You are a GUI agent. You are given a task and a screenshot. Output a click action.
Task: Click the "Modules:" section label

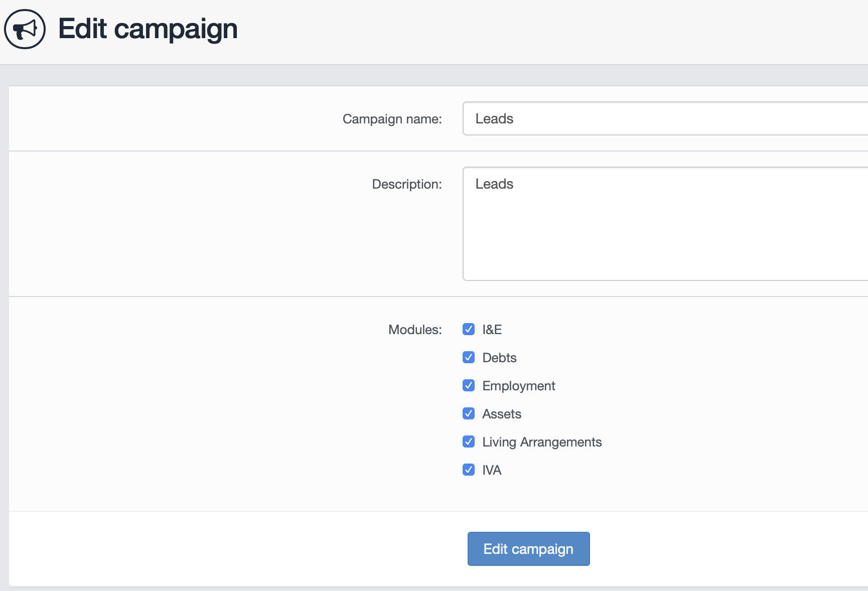tap(414, 330)
